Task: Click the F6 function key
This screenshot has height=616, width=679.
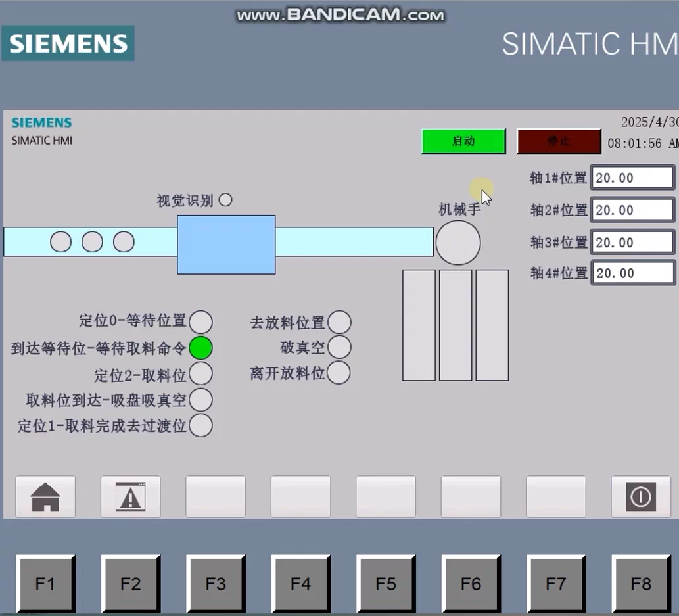Action: [x=471, y=584]
